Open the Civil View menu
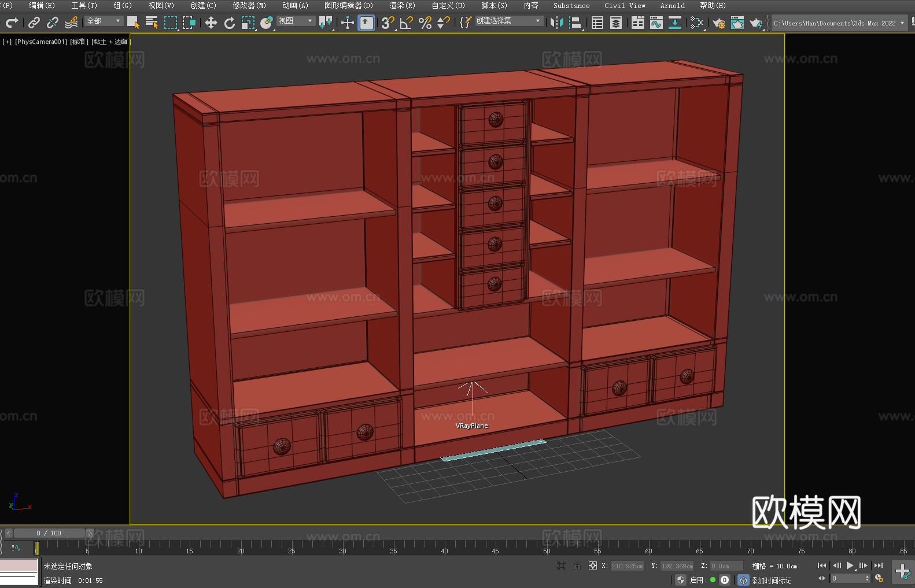915x588 pixels. (625, 5)
